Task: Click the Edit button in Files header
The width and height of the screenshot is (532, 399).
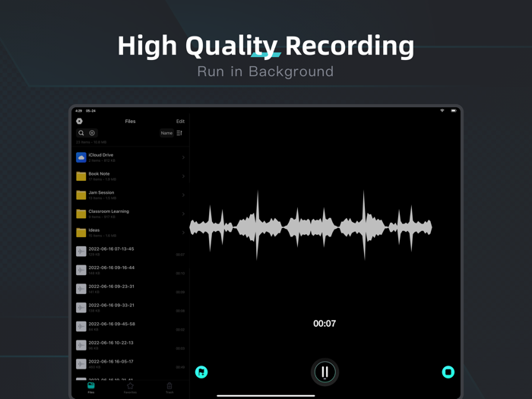Action: point(180,121)
